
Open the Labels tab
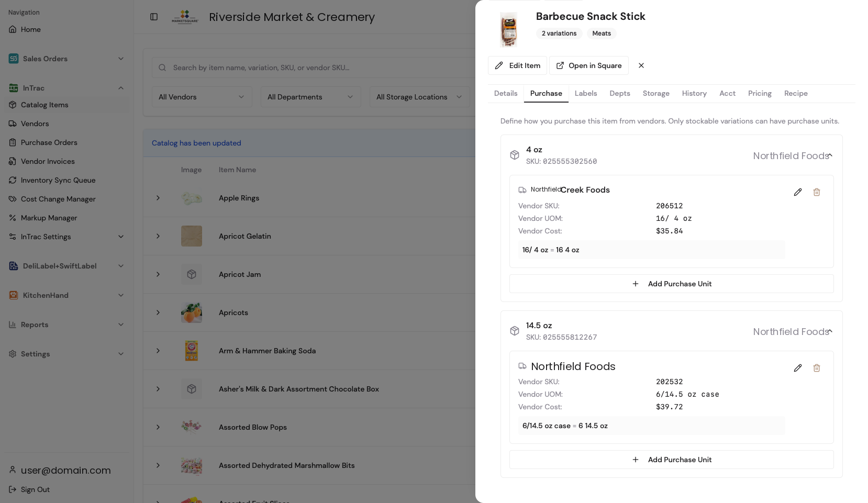coord(586,93)
